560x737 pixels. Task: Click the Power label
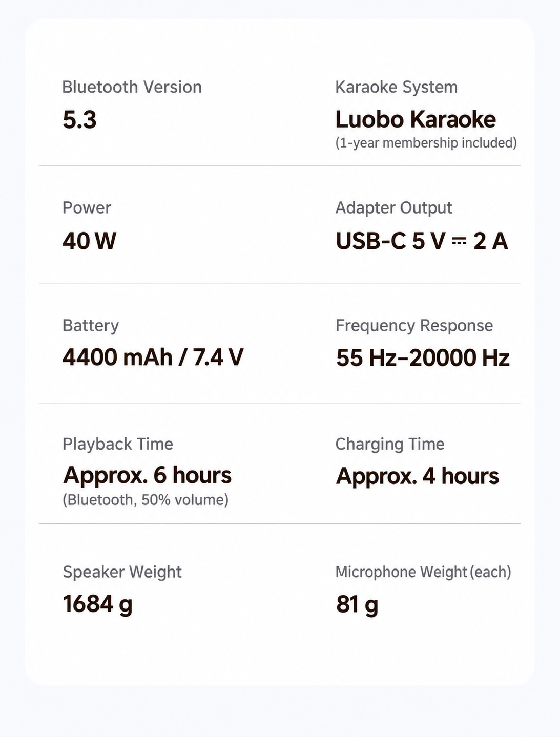(87, 208)
